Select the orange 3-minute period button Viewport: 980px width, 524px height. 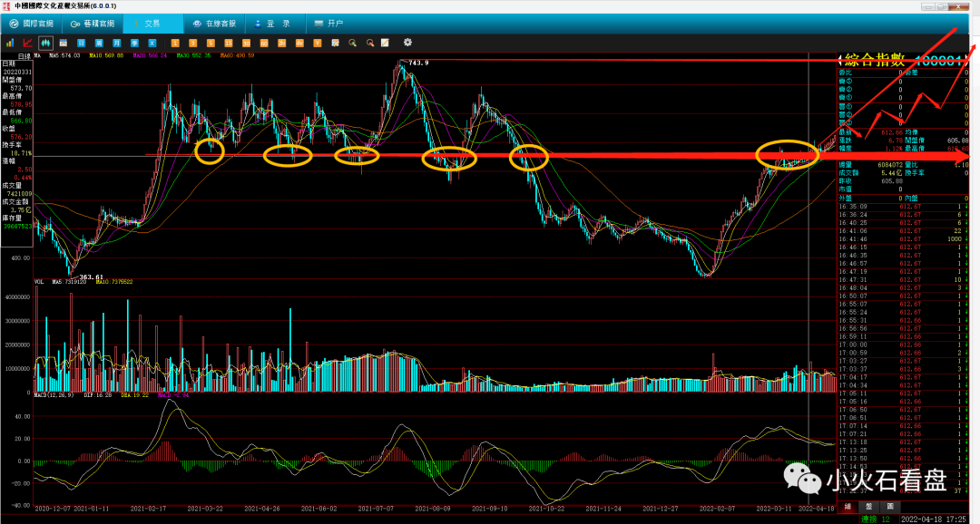tap(192, 44)
